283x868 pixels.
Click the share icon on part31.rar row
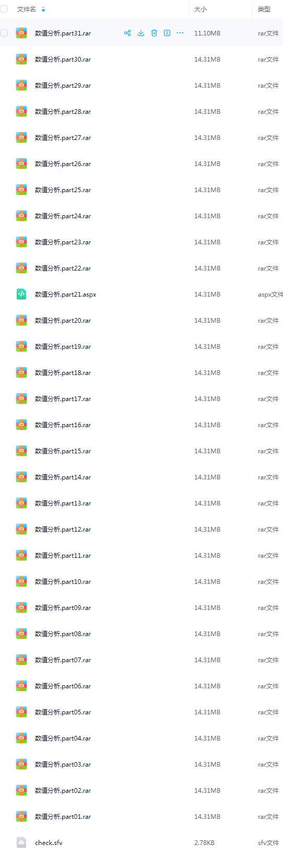tap(127, 33)
